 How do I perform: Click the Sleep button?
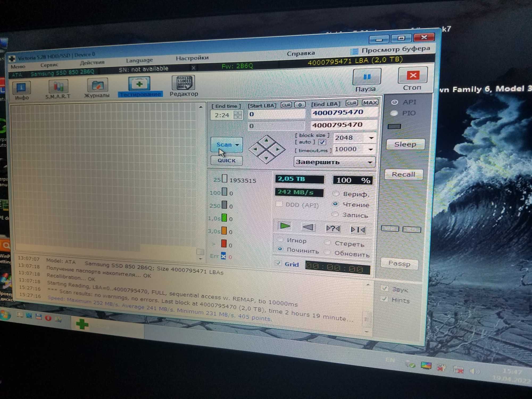[405, 144]
